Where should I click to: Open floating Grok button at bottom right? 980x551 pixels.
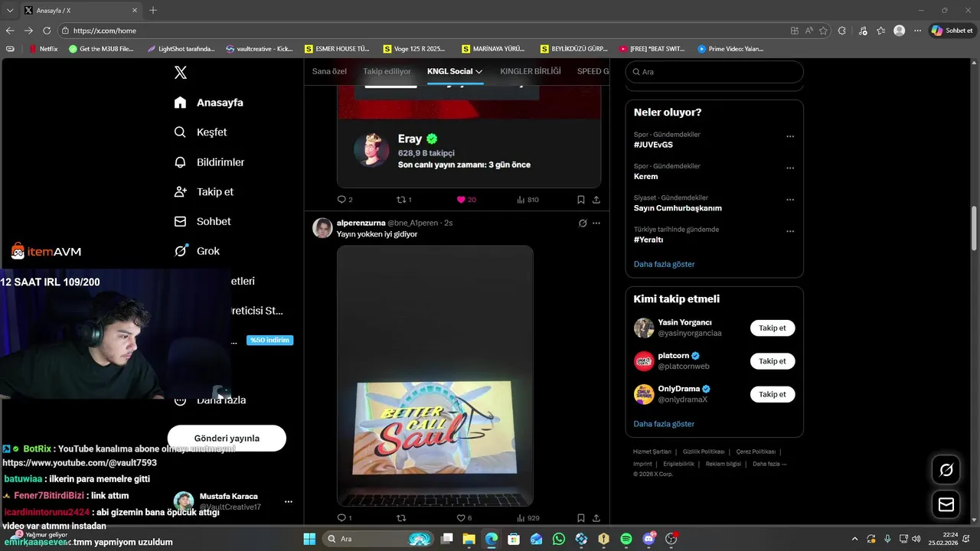[946, 469]
